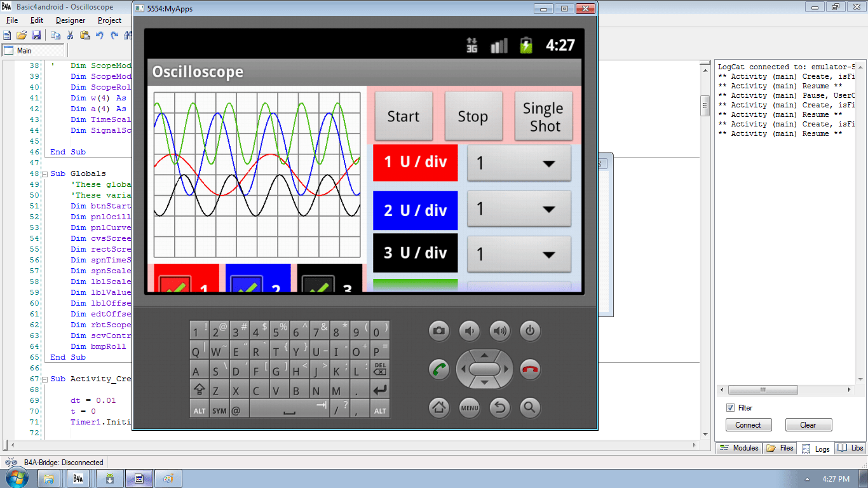
Task: Click the New file icon in B4A toolbar
Action: (7, 35)
